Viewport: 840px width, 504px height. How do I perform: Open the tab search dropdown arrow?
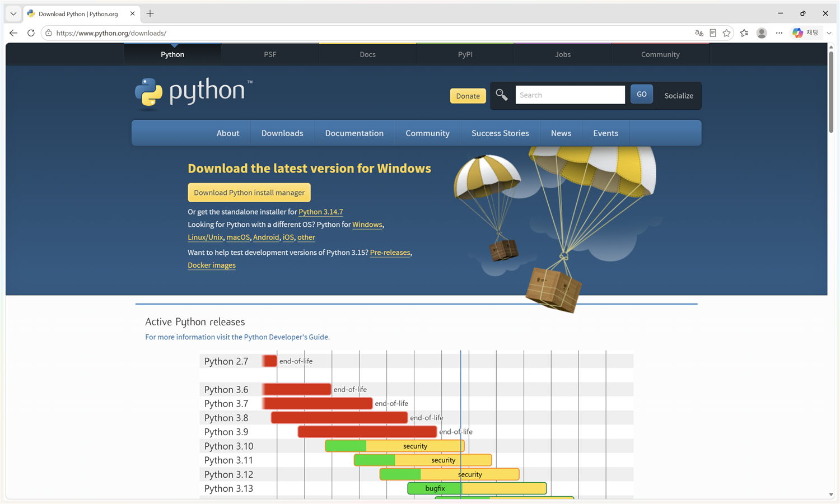tap(13, 13)
